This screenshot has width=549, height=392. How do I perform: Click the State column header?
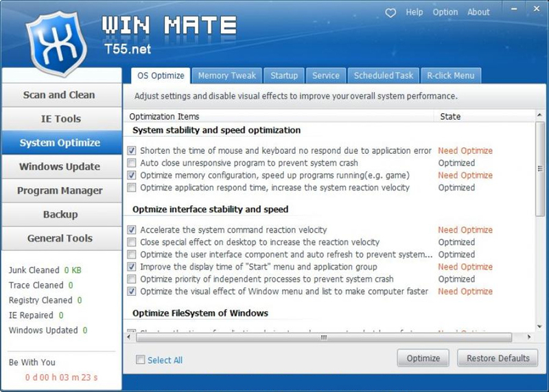pyautogui.click(x=450, y=117)
